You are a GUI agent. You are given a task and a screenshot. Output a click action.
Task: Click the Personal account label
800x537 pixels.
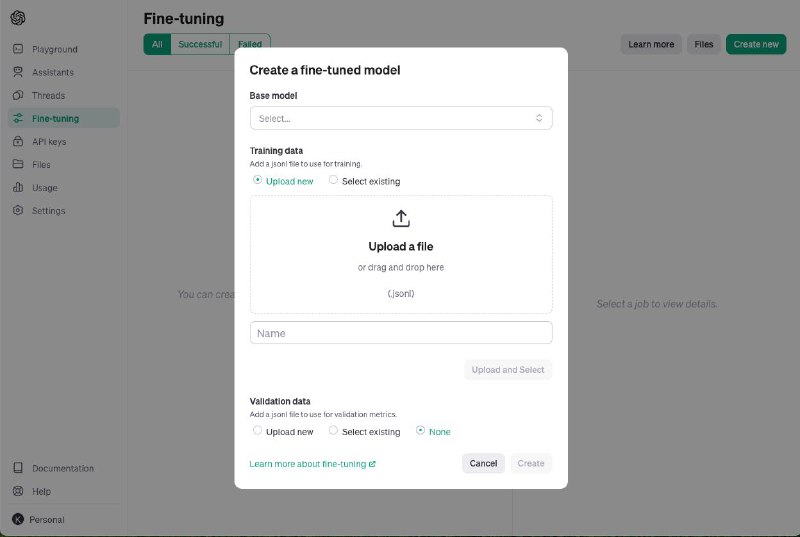pyautogui.click(x=46, y=520)
